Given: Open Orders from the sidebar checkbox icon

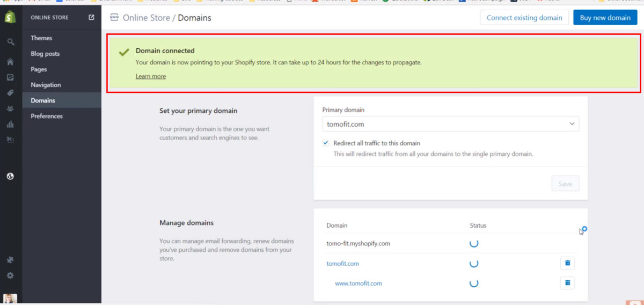Looking at the screenshot, I should (x=10, y=77).
